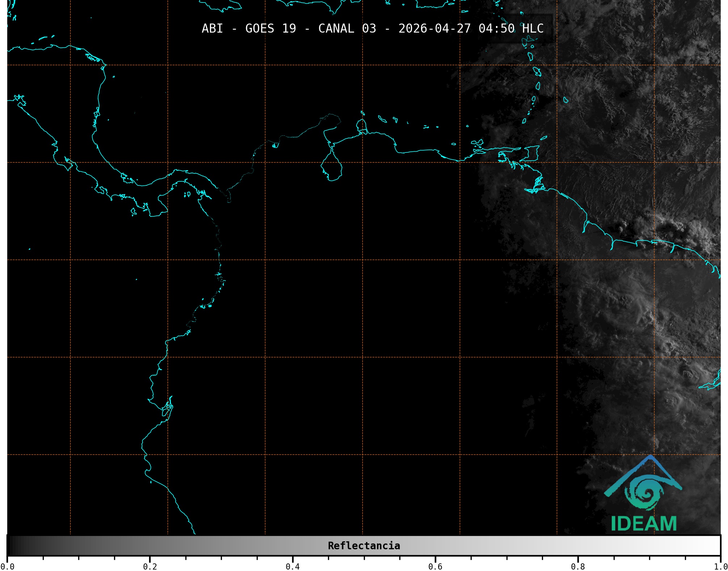Viewport: 728px width, 571px height.
Task: Click the Curaçao island outline
Action: (382, 119)
